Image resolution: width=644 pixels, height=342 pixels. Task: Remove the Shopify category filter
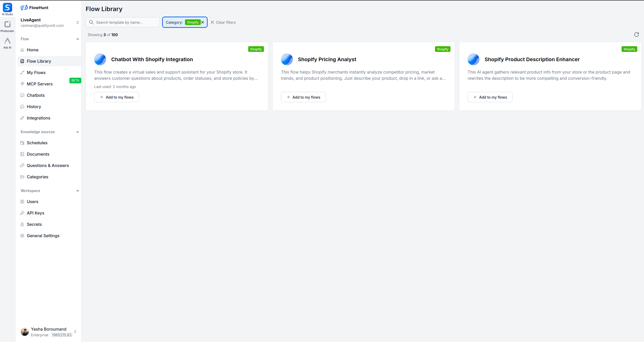pos(203,22)
